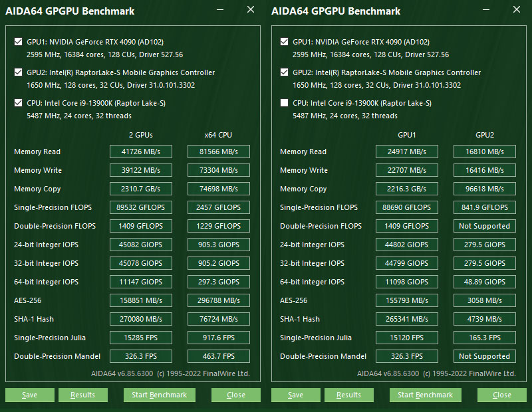The image size is (532, 412).
Task: Select the 3058 MB/s AES-256 value
Action: [x=485, y=301]
